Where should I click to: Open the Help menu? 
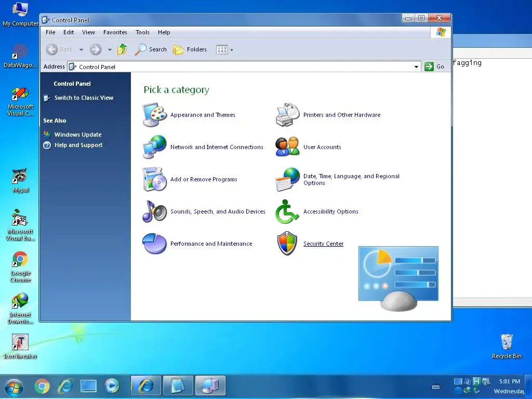click(164, 32)
